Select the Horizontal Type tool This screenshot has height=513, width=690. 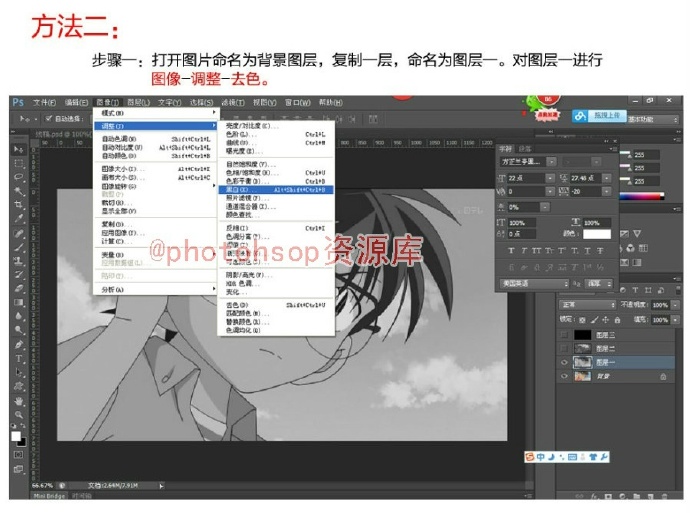18,359
